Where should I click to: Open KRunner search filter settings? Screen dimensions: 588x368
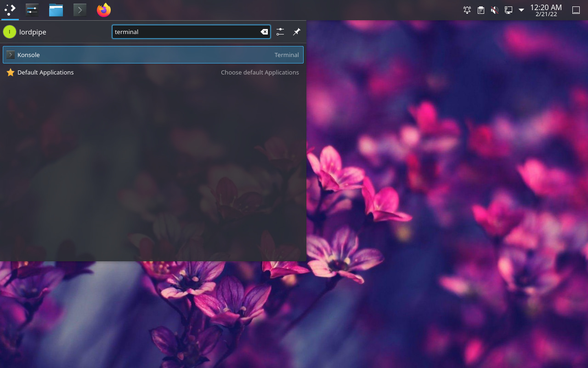click(x=280, y=32)
